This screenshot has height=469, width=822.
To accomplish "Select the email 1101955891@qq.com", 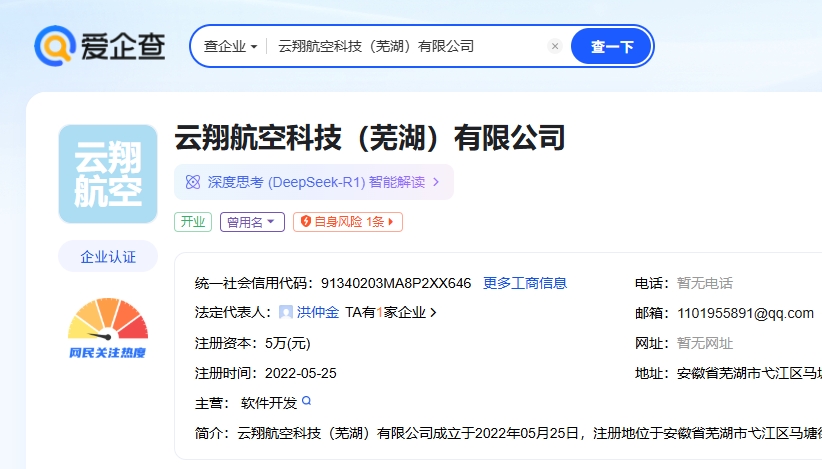I will (x=745, y=313).
